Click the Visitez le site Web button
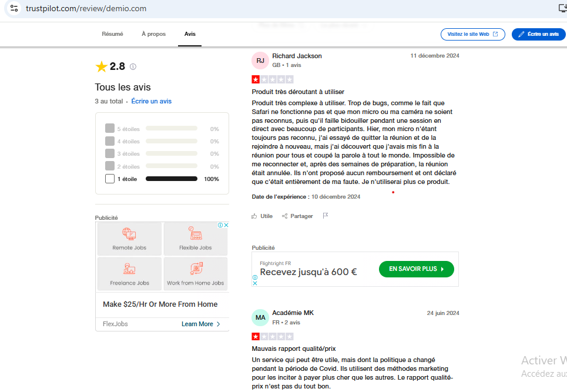Screen dimensions: 567x392 point(472,34)
